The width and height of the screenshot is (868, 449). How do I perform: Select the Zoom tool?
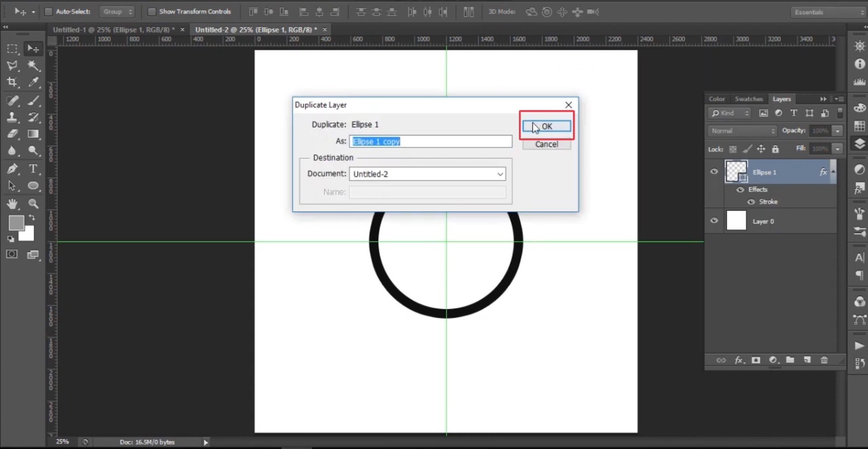(33, 204)
